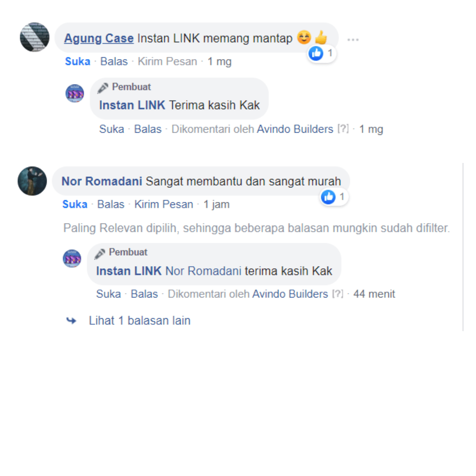Click the reply arrow icon near Lihat 1 balasan lain

pyautogui.click(x=71, y=320)
